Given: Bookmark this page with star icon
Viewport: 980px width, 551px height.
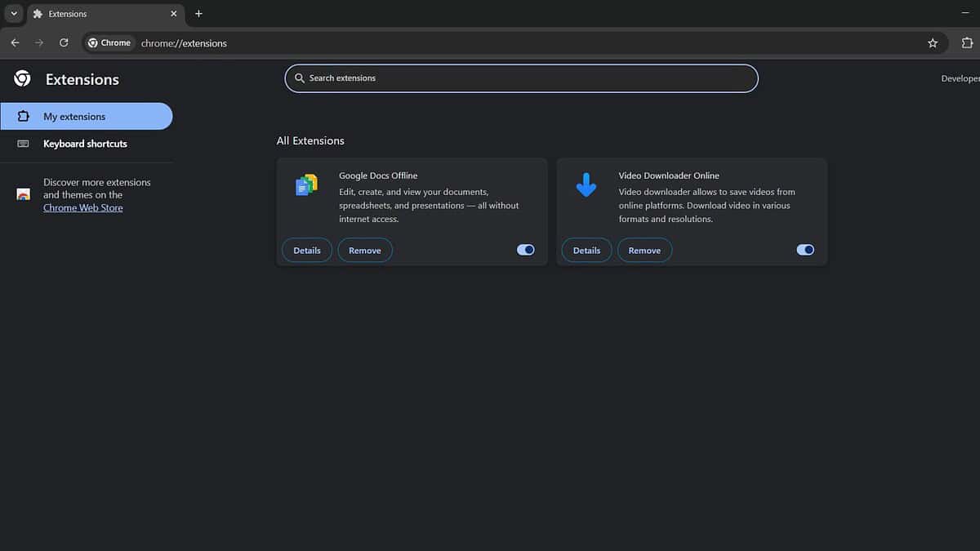Looking at the screenshot, I should (x=933, y=43).
